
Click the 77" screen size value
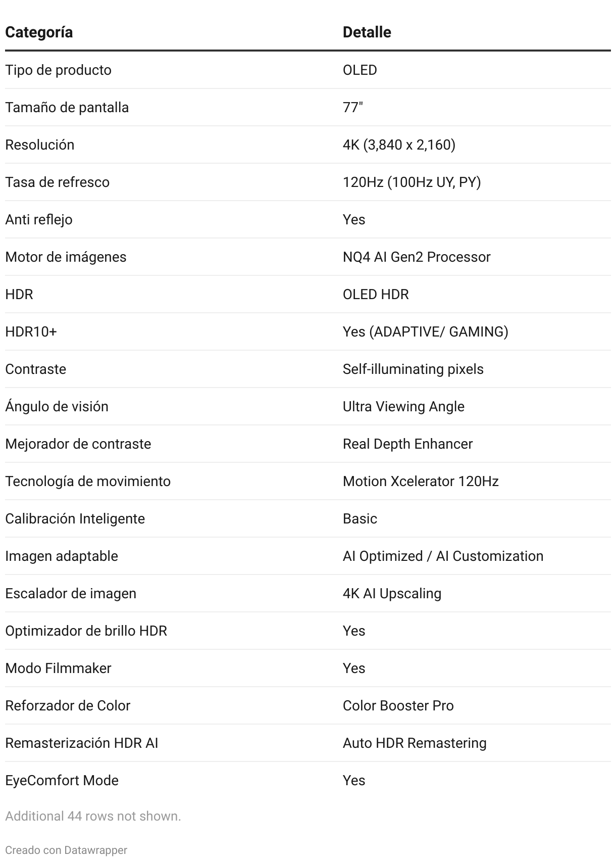(352, 107)
